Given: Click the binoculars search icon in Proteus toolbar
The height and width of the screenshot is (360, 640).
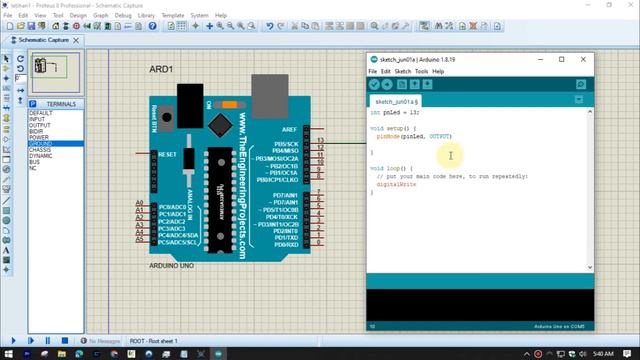Looking at the screenshot, I should 438,26.
